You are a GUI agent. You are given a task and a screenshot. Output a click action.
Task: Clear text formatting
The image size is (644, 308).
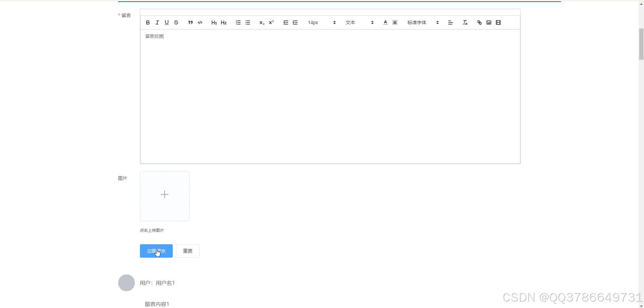tap(465, 22)
